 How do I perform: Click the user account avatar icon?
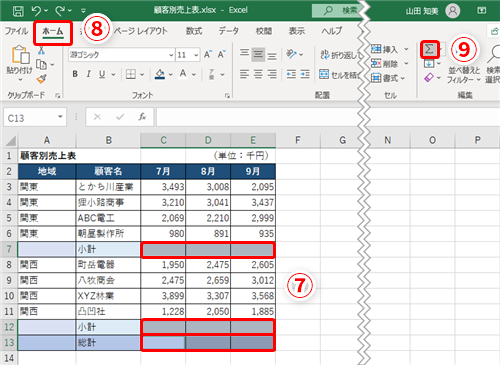452,11
